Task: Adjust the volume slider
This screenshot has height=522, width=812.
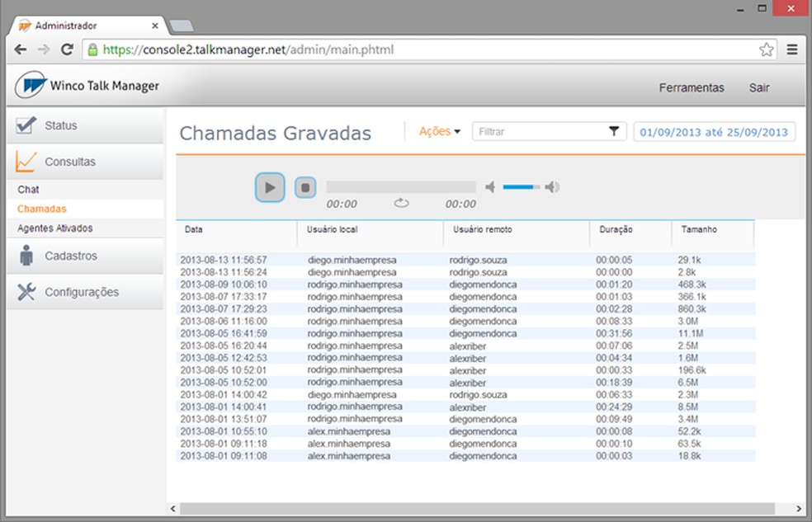Action: point(521,187)
